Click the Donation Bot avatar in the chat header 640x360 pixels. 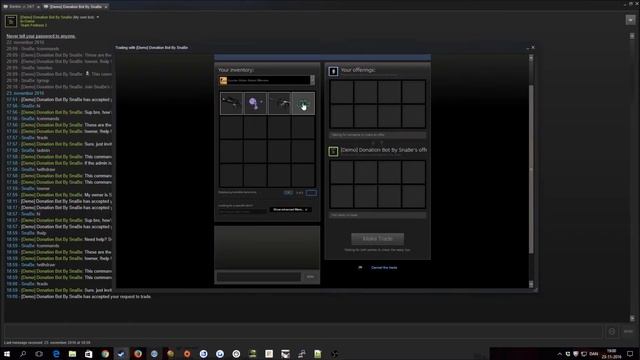(11, 21)
